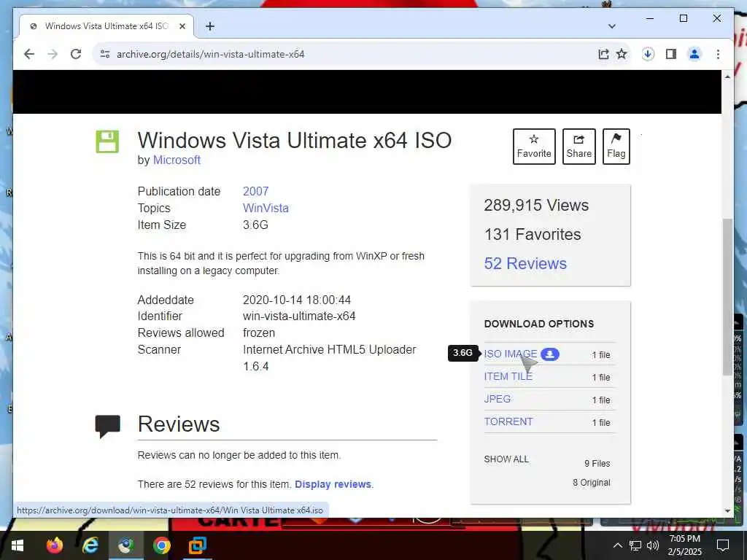The width and height of the screenshot is (747, 560).
Task: Click the 289,915 Views text
Action: [536, 205]
